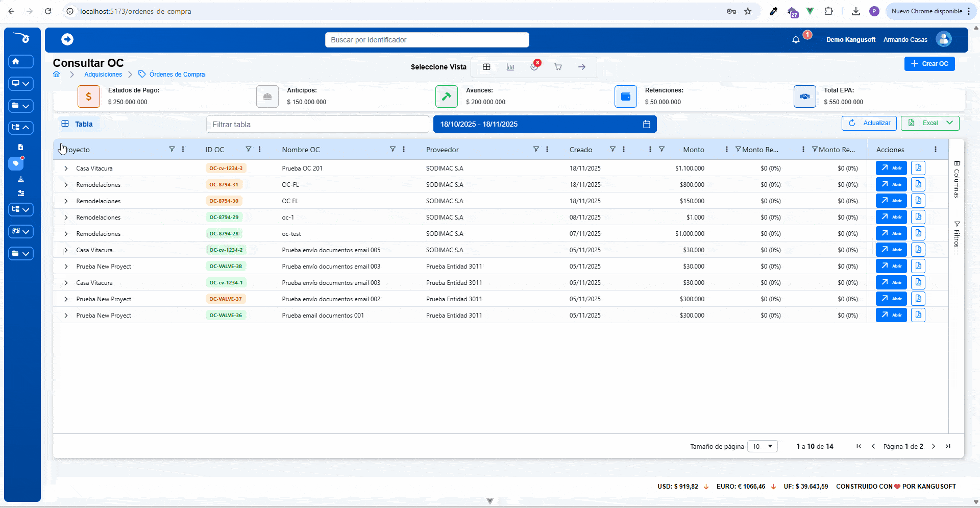This screenshot has height=508, width=980.
Task: Click the Retenciones wallet icon
Action: click(626, 96)
